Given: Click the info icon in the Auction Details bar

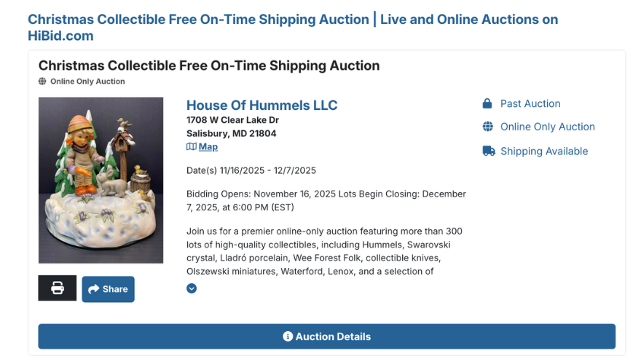Looking at the screenshot, I should pyautogui.click(x=288, y=336).
